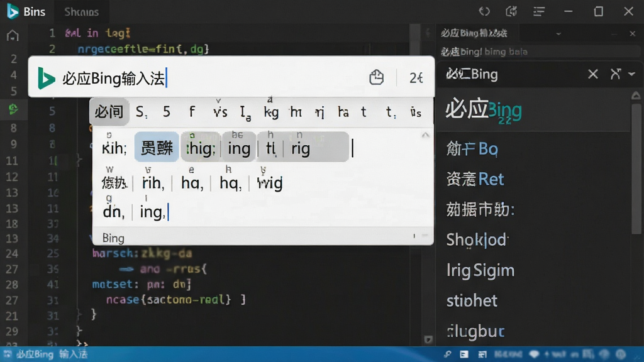Open the 'Irig Sigim' item in side panel
The height and width of the screenshot is (362, 644).
point(480,270)
